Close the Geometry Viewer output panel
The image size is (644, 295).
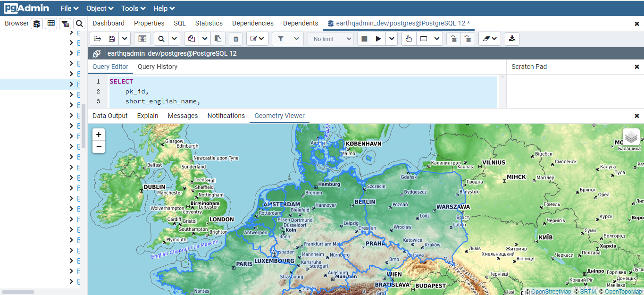[x=637, y=116]
